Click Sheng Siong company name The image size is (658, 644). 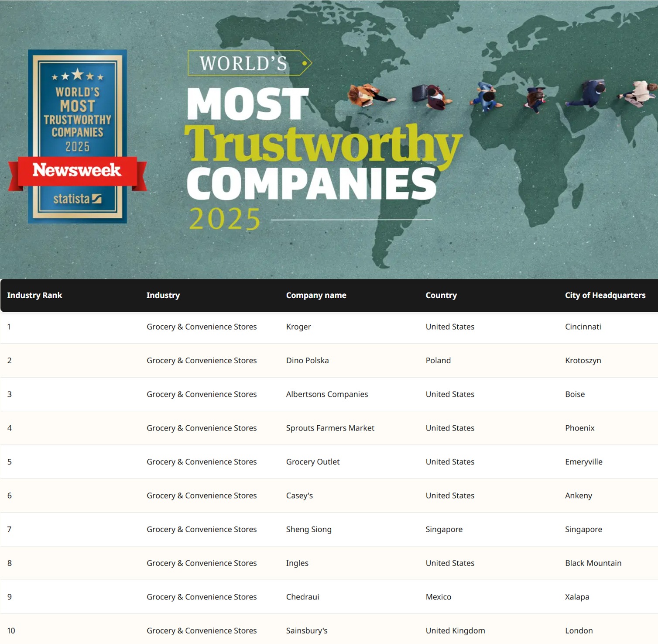click(x=308, y=529)
